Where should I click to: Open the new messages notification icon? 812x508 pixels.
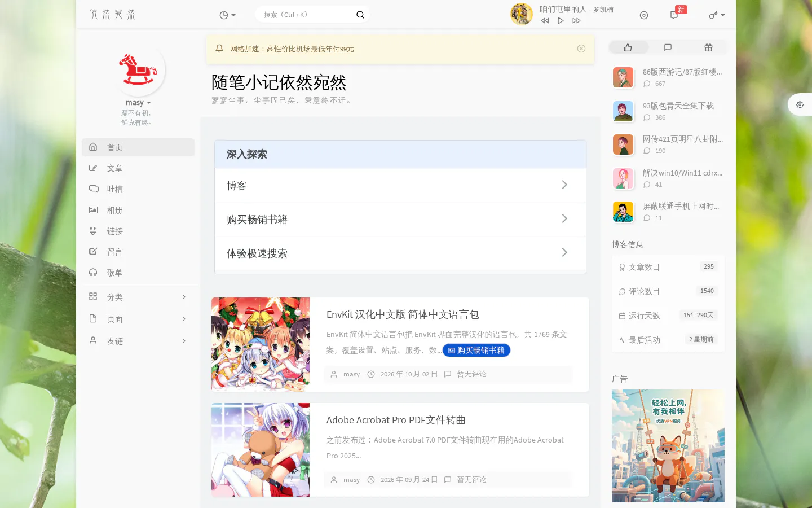coord(674,15)
